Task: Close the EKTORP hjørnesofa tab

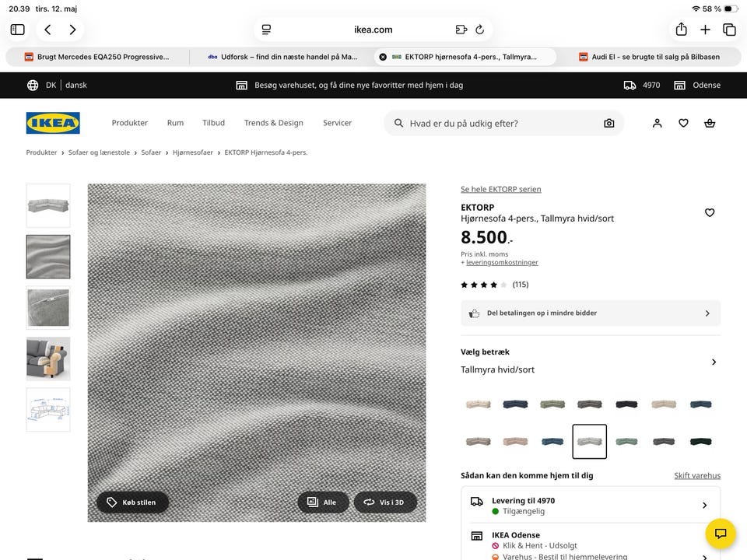Action: click(383, 57)
